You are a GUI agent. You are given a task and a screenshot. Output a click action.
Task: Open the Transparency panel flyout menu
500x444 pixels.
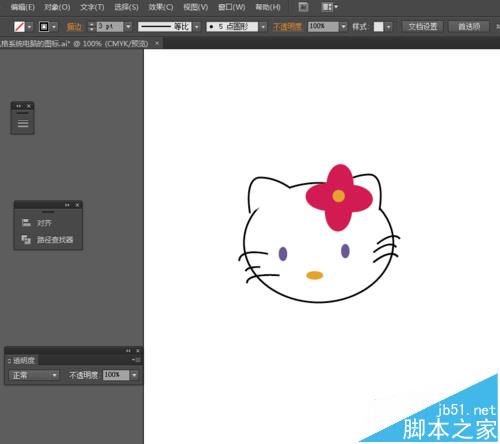pos(137,360)
